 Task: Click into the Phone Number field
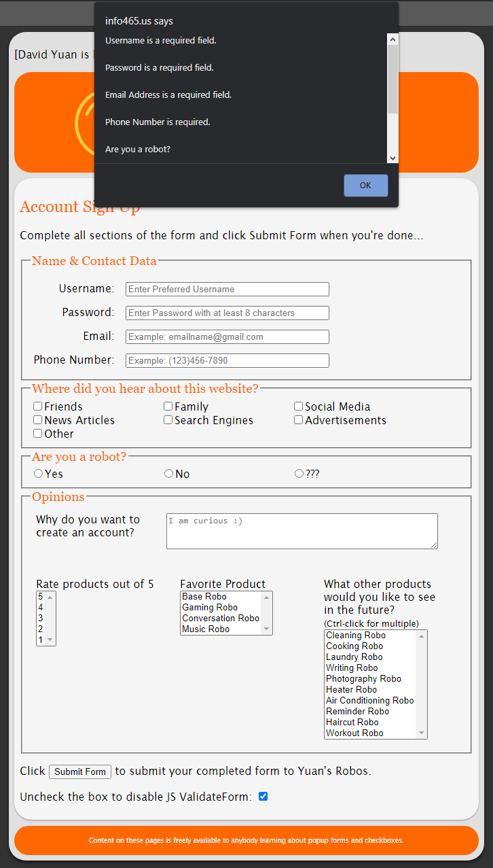tap(227, 360)
